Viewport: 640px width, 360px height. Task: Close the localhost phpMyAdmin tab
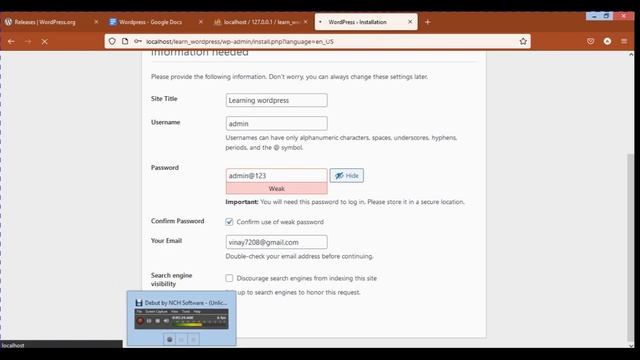coord(305,22)
